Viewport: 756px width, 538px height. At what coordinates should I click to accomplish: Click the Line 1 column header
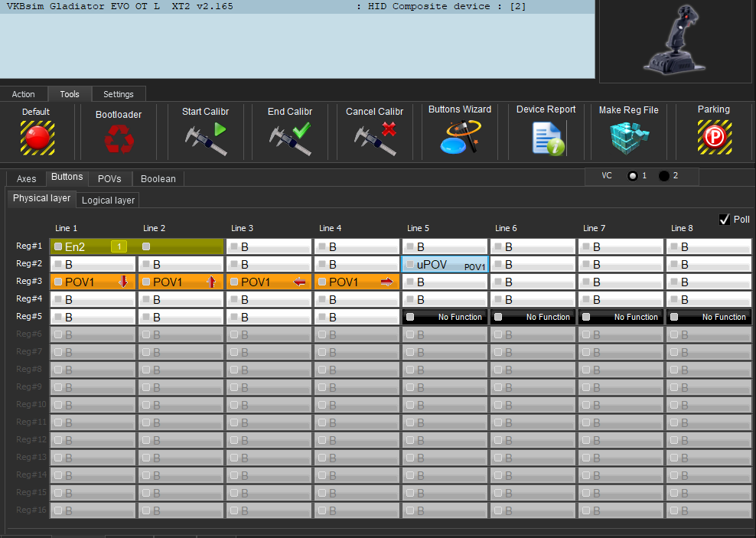tap(66, 228)
